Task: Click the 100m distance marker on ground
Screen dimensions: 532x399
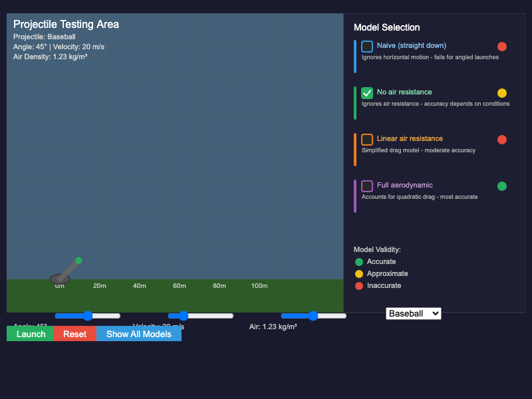Action: (x=259, y=286)
